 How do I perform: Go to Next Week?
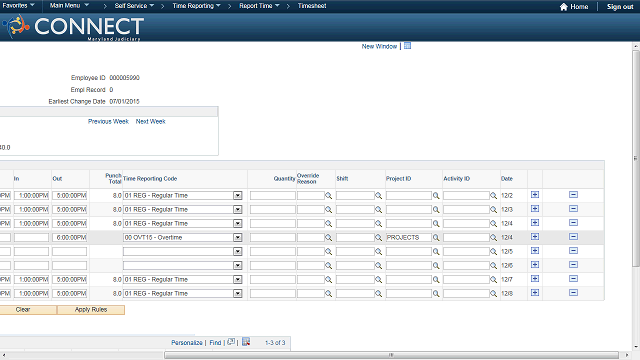[151, 121]
